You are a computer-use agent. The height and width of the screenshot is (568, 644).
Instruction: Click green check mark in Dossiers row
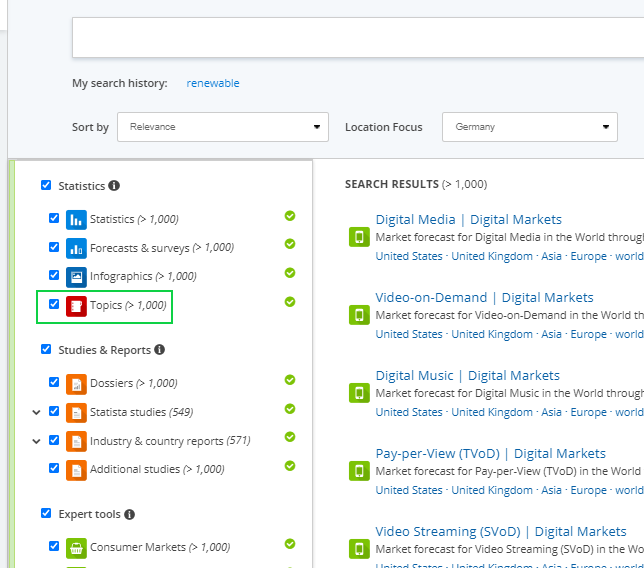(x=290, y=380)
